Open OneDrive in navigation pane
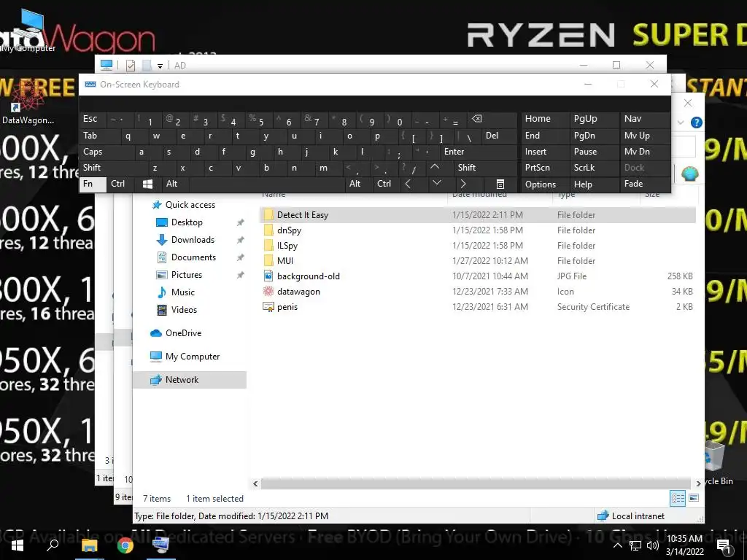 pyautogui.click(x=183, y=332)
